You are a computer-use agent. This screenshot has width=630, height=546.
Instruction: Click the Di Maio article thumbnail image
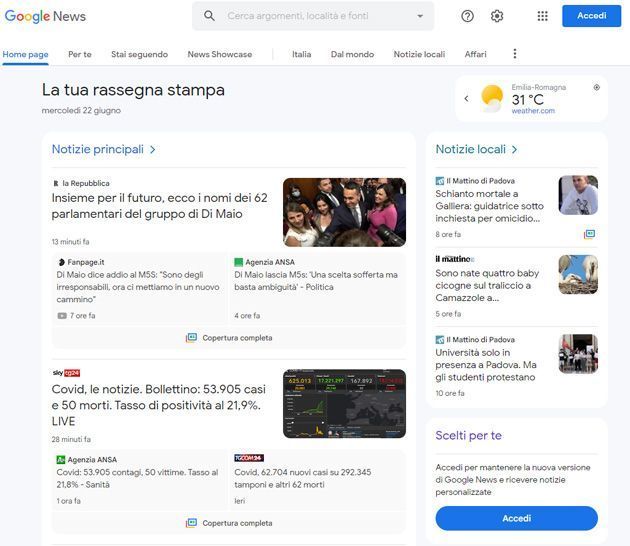tap(344, 212)
